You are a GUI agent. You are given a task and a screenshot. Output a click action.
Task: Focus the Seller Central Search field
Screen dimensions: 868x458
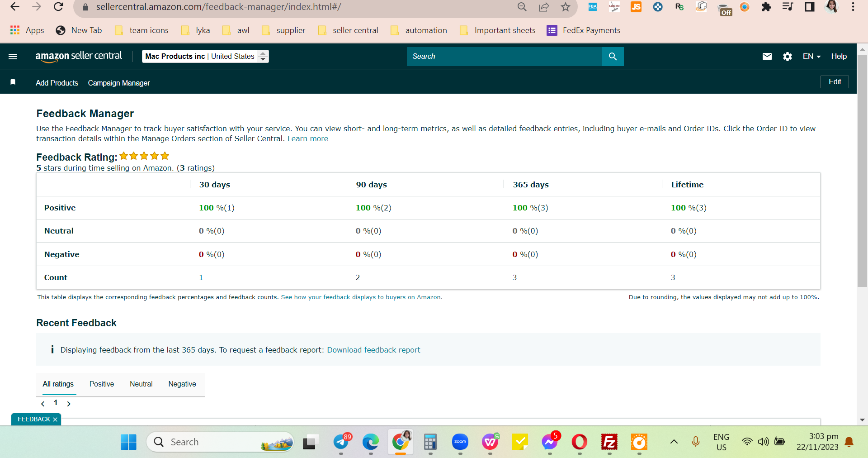(x=505, y=57)
